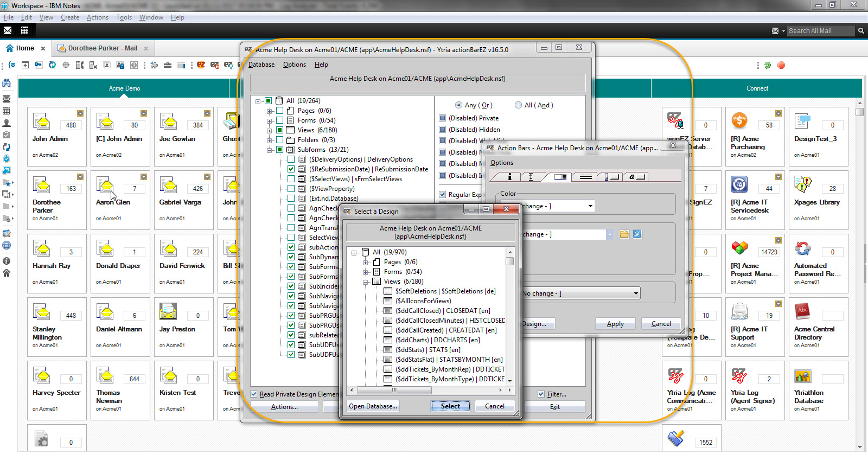Open the [R] Acme Purchasing database icon
868x454 pixels.
coord(755,136)
